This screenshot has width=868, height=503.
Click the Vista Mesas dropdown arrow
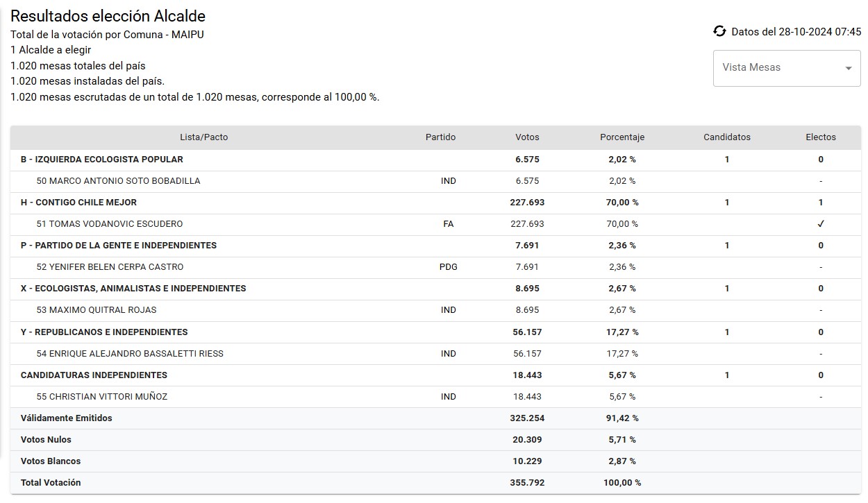click(x=848, y=68)
